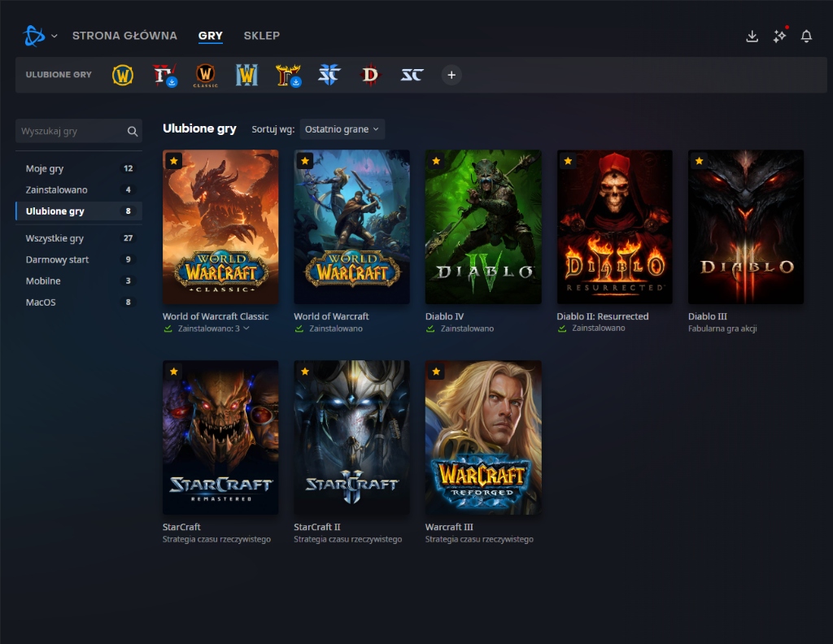Select Diablo IV icon in favorites bar
The width and height of the screenshot is (833, 644).
click(x=164, y=75)
